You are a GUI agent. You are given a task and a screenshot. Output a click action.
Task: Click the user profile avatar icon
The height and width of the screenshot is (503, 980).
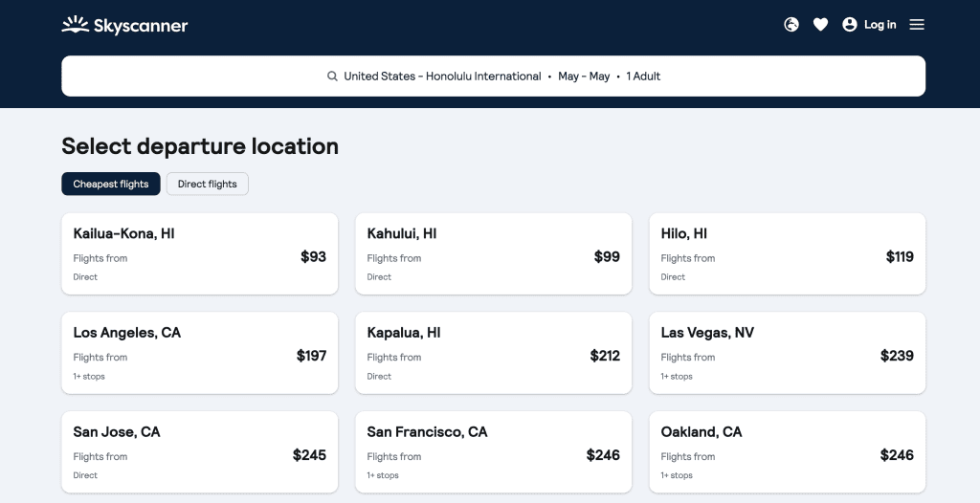tap(850, 24)
